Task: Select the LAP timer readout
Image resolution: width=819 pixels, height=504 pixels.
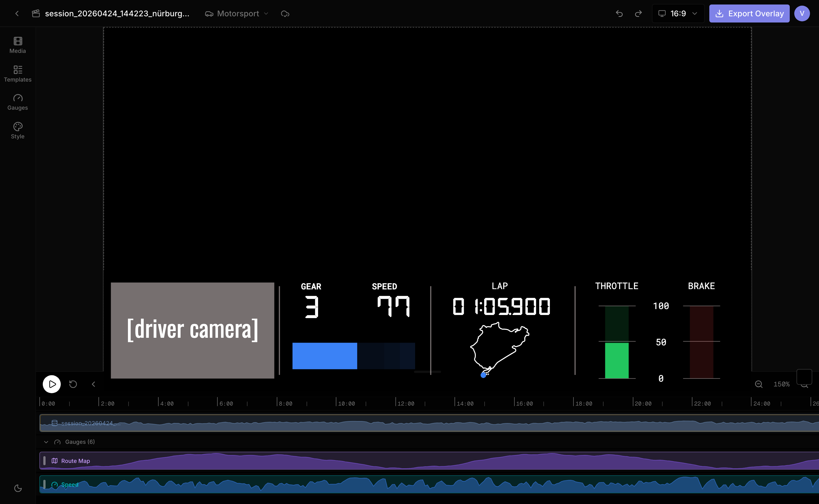Action: click(501, 306)
